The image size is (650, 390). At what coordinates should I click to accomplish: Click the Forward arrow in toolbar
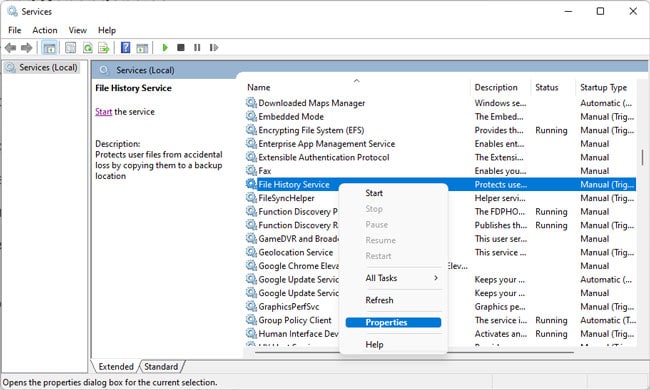pyautogui.click(x=27, y=48)
